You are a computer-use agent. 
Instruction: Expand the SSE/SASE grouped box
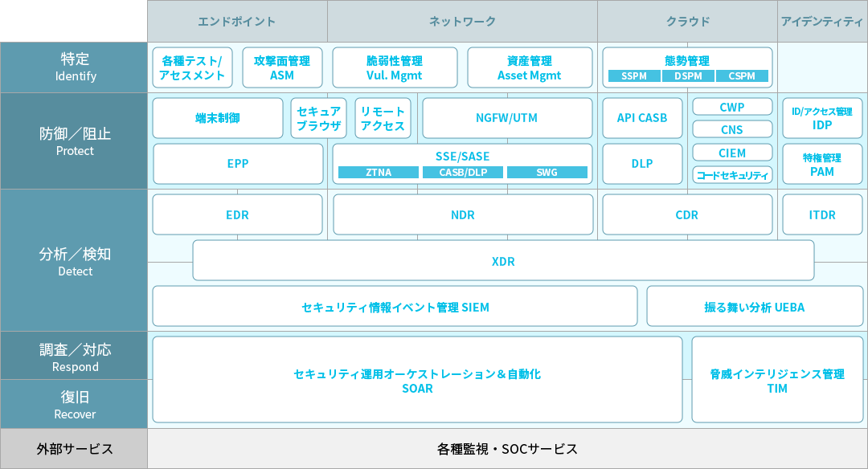pos(463,156)
